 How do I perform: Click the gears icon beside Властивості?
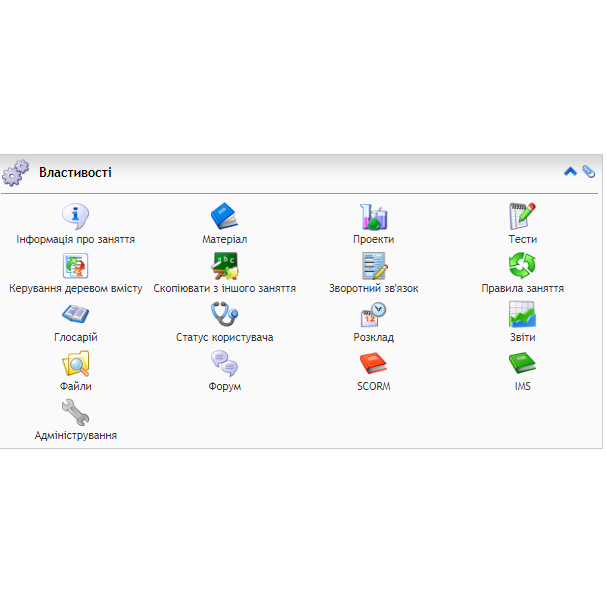(x=15, y=173)
